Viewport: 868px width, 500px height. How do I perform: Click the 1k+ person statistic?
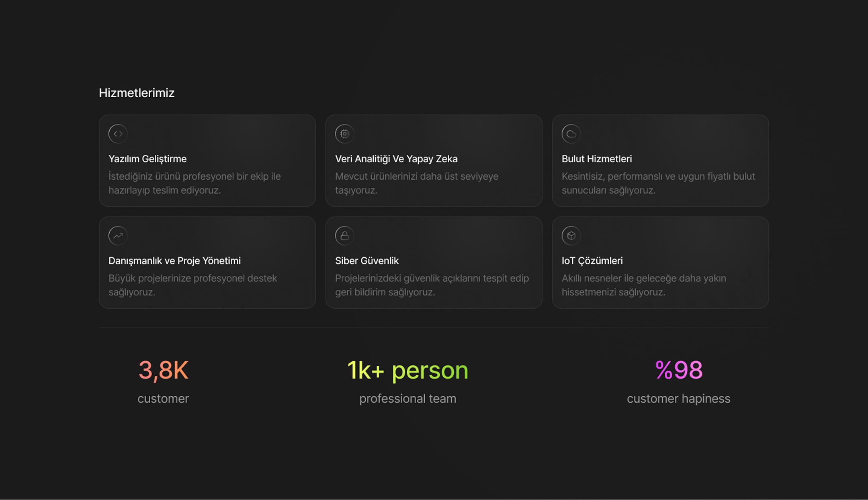pyautogui.click(x=407, y=370)
